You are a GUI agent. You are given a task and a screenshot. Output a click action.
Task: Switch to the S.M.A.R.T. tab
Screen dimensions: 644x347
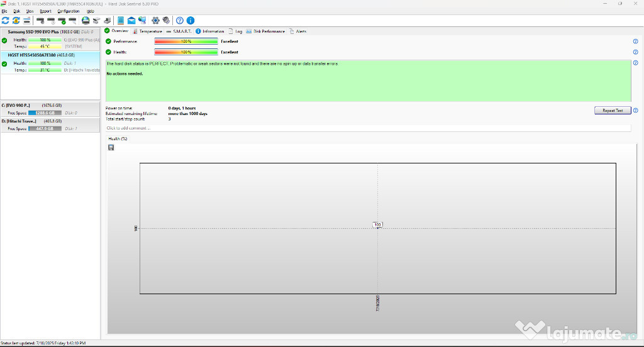pos(179,31)
